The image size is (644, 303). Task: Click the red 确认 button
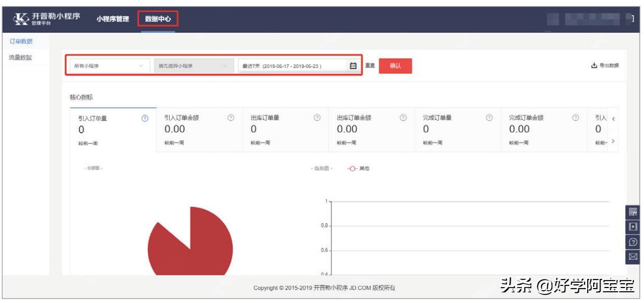[395, 66]
